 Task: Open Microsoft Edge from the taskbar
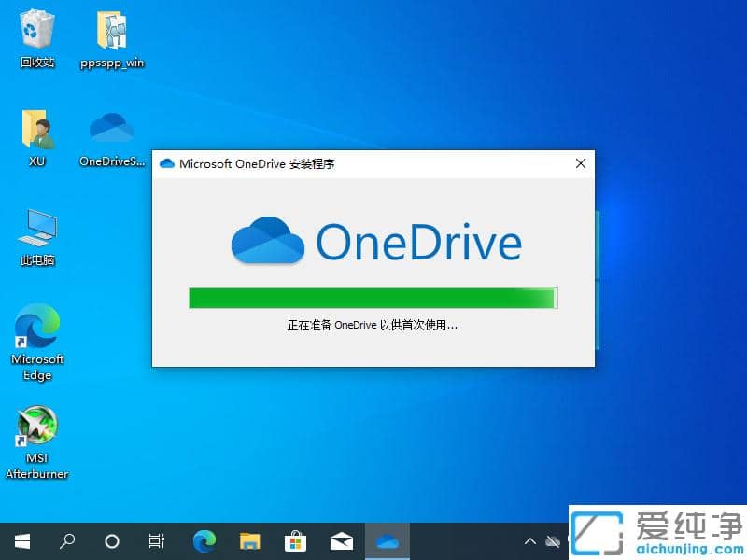[204, 540]
